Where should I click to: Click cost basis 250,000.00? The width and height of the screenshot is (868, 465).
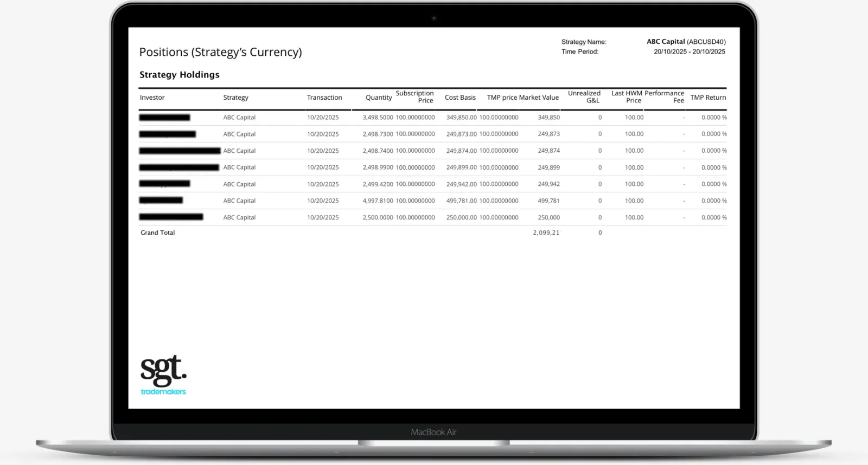pyautogui.click(x=462, y=217)
